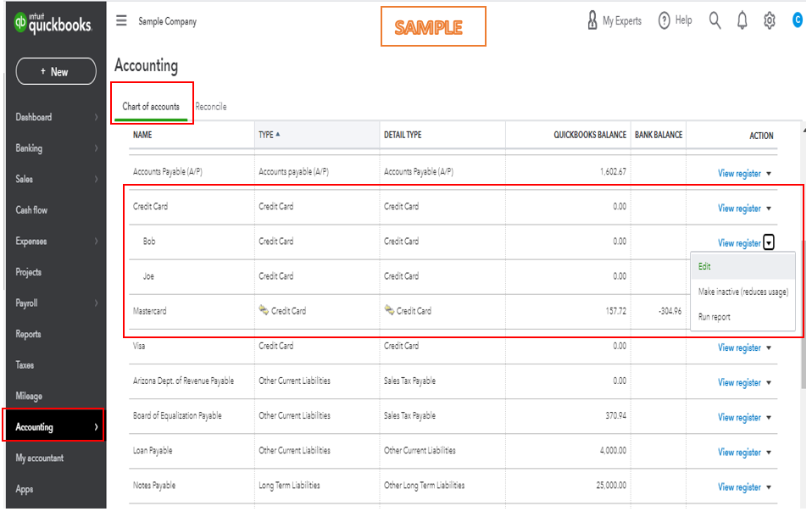
Task: Open Apps in the sidebar
Action: tap(25, 490)
